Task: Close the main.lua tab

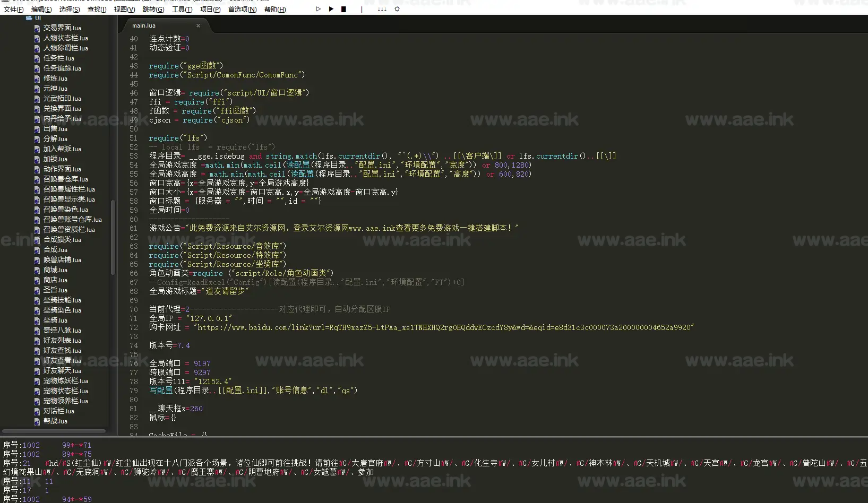Action: [x=198, y=25]
